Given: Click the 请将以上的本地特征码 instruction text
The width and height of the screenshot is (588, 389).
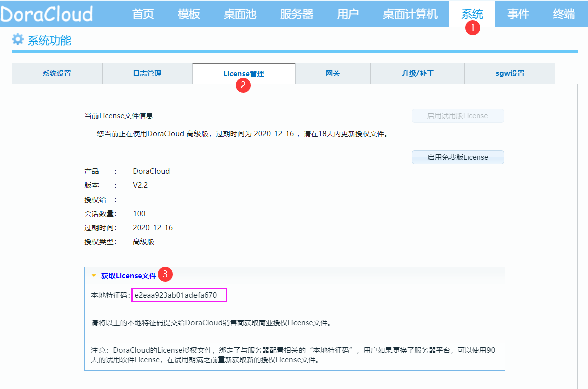Looking at the screenshot, I should point(211,323).
